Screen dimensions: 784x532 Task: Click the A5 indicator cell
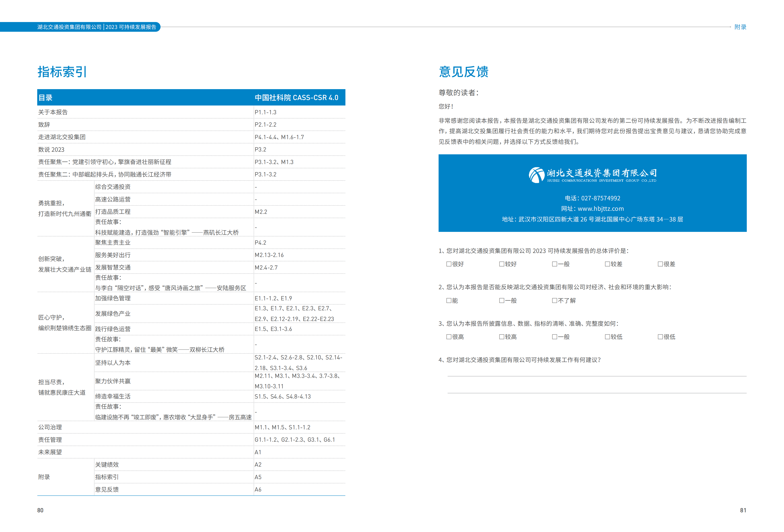tap(258, 477)
